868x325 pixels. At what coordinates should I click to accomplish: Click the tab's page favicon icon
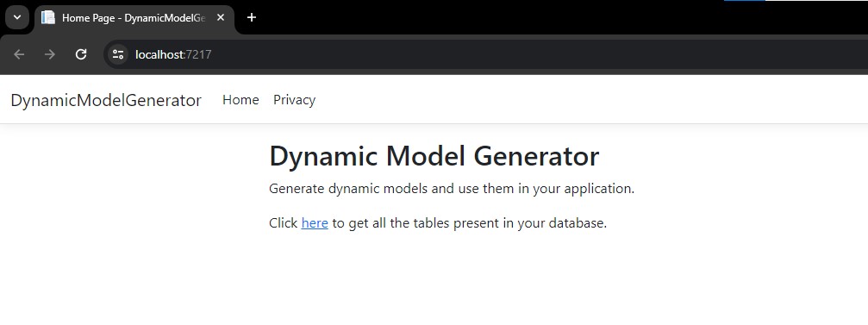(x=49, y=18)
